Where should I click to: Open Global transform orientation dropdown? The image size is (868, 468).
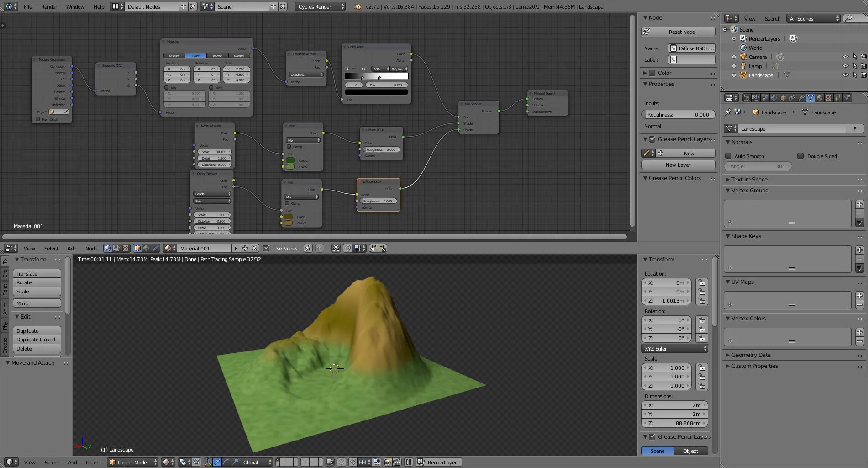(257, 463)
